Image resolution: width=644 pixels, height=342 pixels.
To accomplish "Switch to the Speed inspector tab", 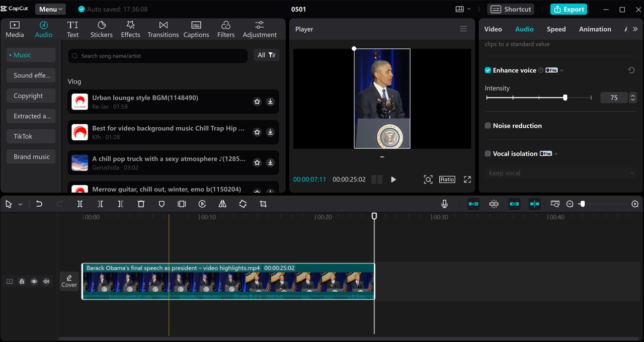I will point(556,29).
